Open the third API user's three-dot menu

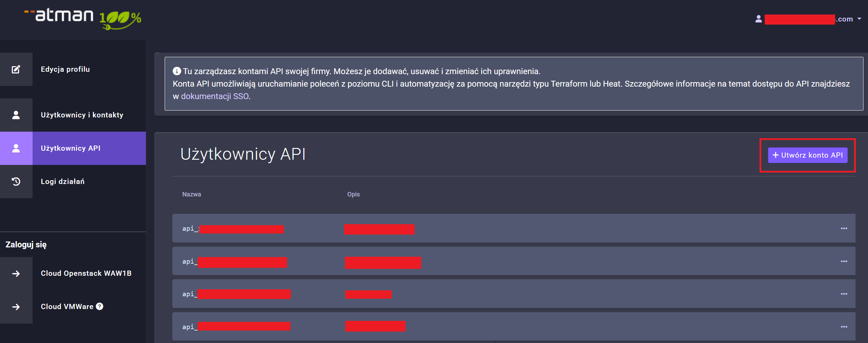pyautogui.click(x=844, y=294)
